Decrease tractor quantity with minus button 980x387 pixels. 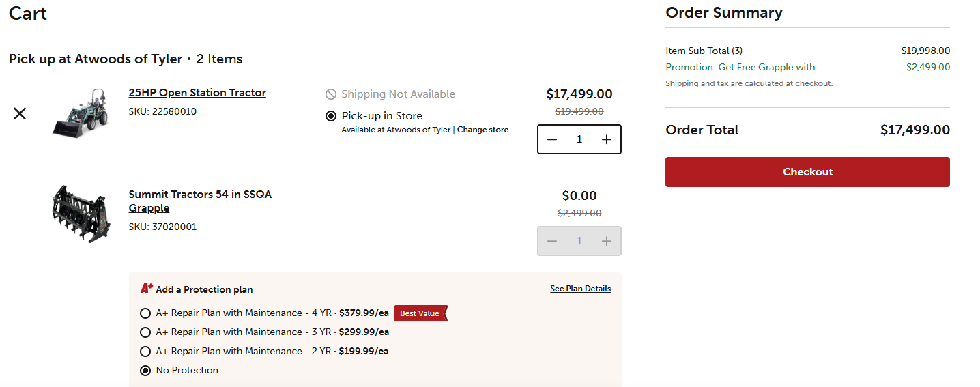coord(552,139)
